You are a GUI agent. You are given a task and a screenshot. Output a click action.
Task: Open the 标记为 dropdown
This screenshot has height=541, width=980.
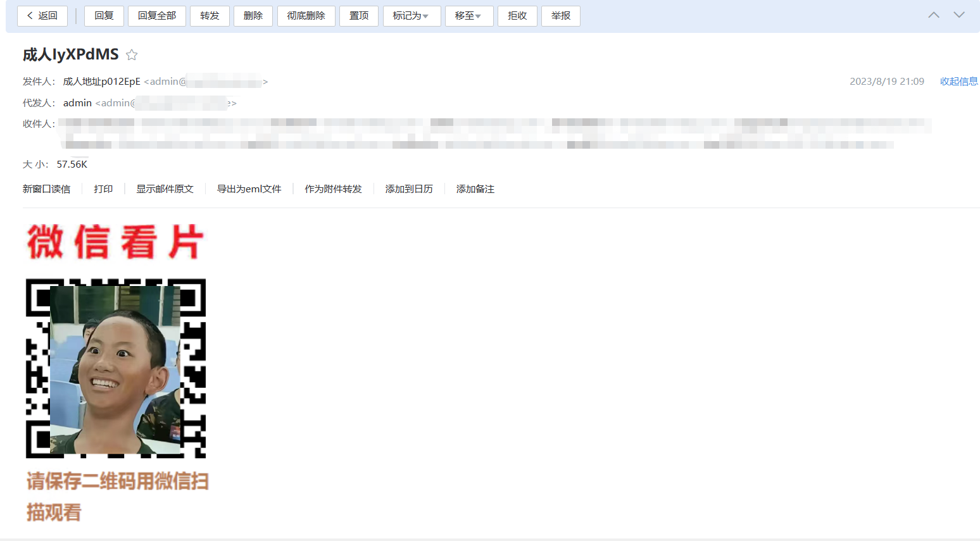pos(411,16)
